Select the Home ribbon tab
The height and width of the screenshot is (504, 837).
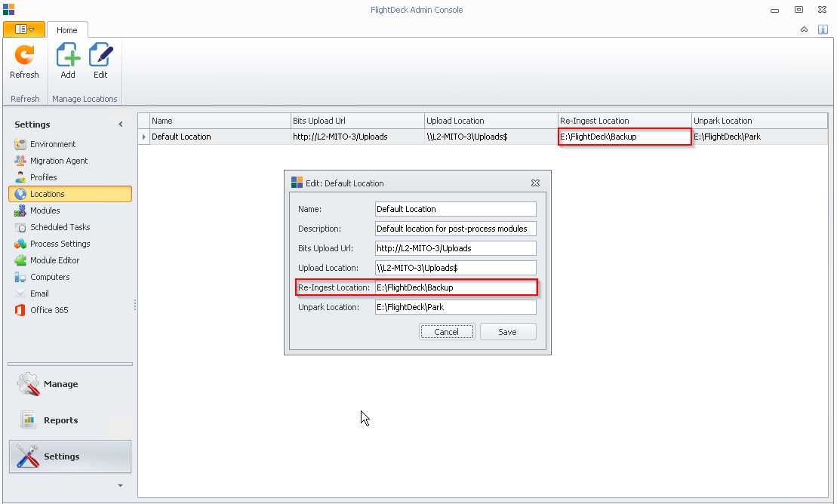(x=66, y=30)
